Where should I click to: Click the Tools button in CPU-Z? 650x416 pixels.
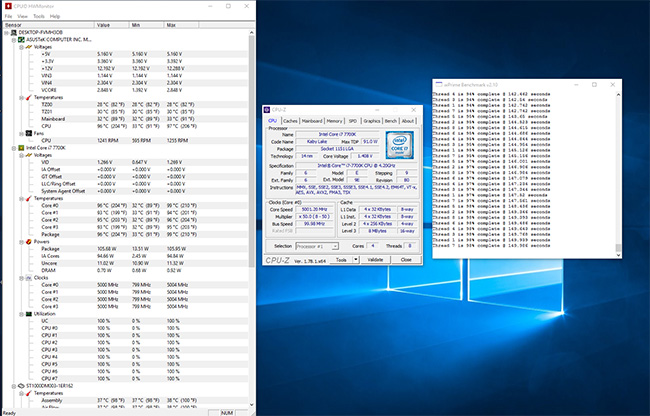click(341, 260)
